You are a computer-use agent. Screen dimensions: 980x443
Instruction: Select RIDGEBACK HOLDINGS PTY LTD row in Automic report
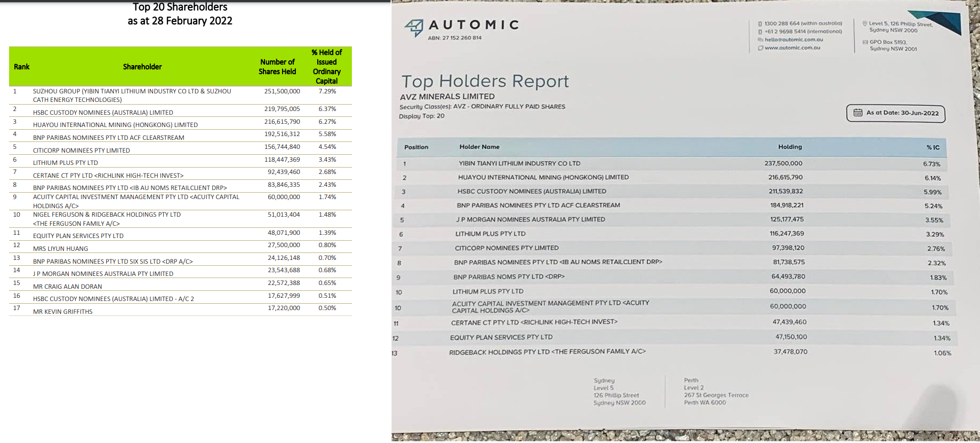tap(547, 352)
